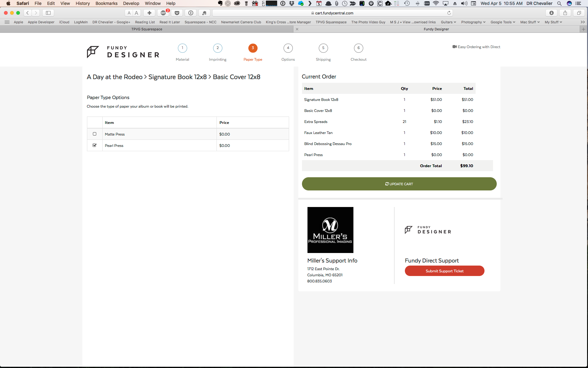Select the Matte Press paper type checkbox
This screenshot has width=588, height=368.
[95, 133]
